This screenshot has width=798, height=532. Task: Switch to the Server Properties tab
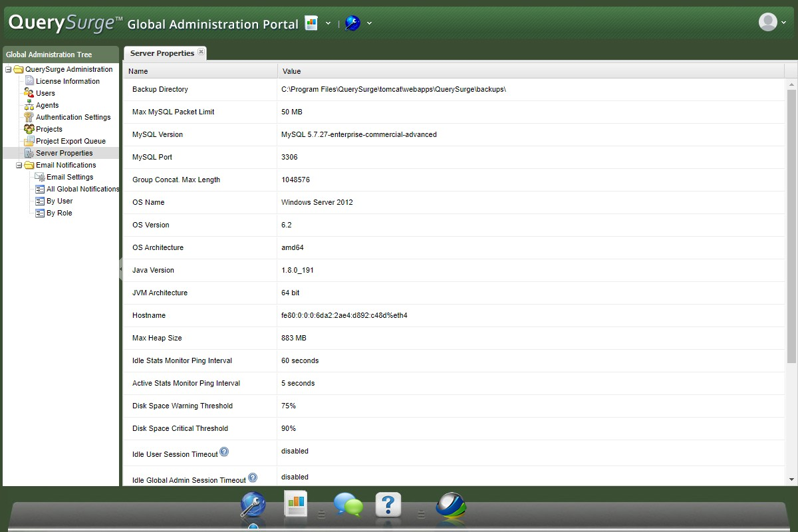(162, 53)
